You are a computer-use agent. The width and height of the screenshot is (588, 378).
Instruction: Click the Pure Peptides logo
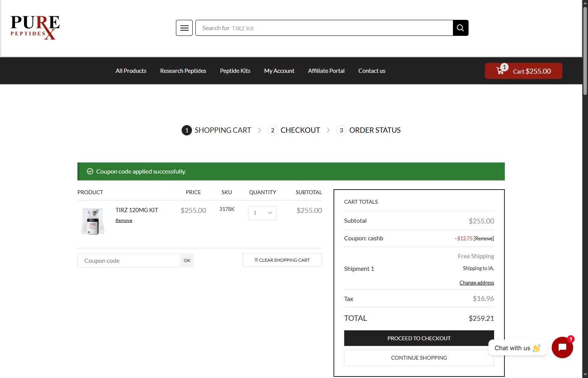[35, 27]
